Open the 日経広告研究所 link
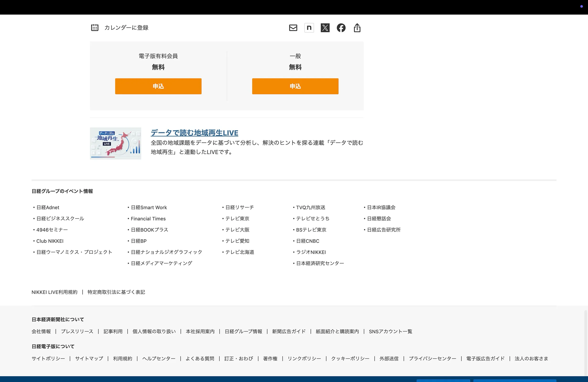The image size is (588, 382). 384,230
